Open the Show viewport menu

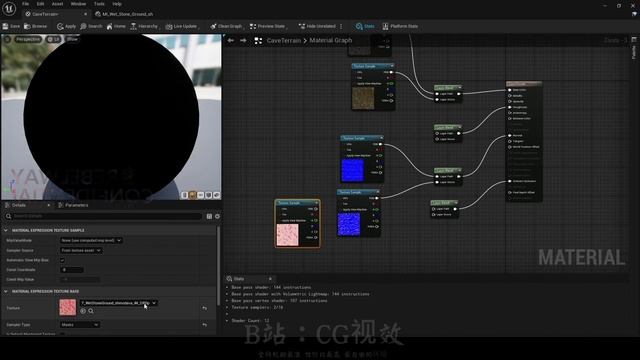[72, 39]
